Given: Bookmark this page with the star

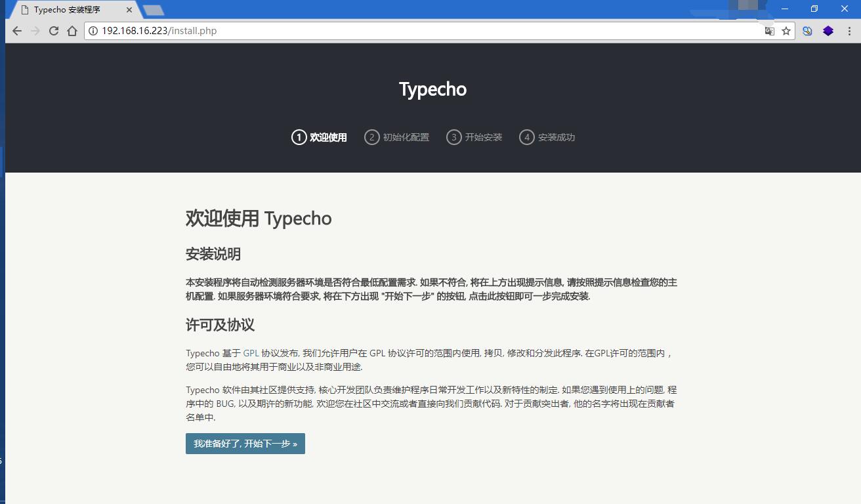Looking at the screenshot, I should click(x=786, y=31).
